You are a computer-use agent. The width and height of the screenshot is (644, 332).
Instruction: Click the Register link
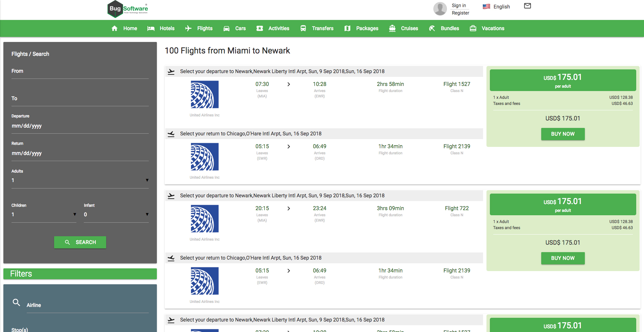coord(460,13)
